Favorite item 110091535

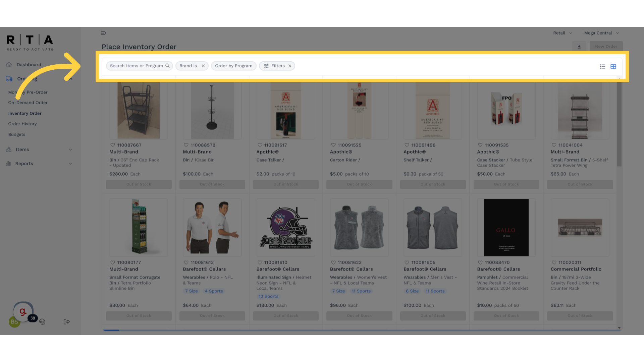[x=480, y=145]
